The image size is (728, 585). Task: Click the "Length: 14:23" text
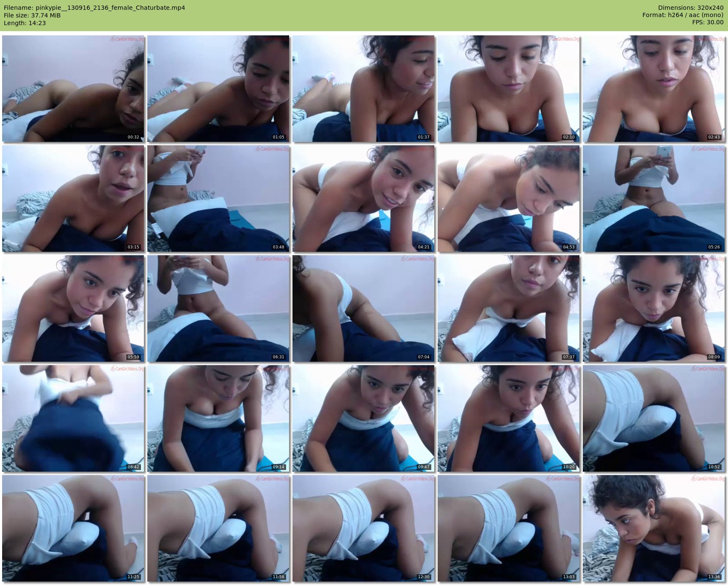25,23
